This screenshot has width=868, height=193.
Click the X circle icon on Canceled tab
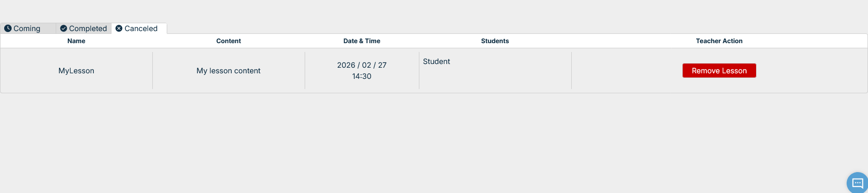[119, 28]
